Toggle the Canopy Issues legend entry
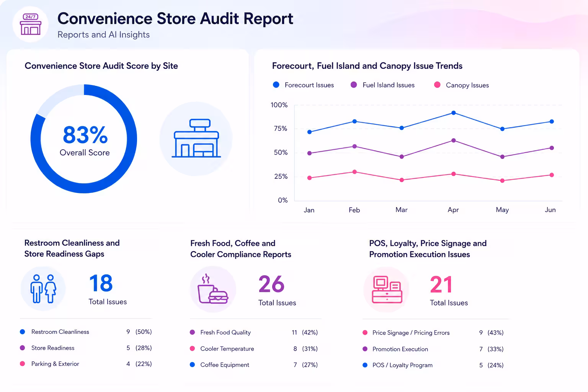This screenshot has height=392, width=588. [x=461, y=85]
